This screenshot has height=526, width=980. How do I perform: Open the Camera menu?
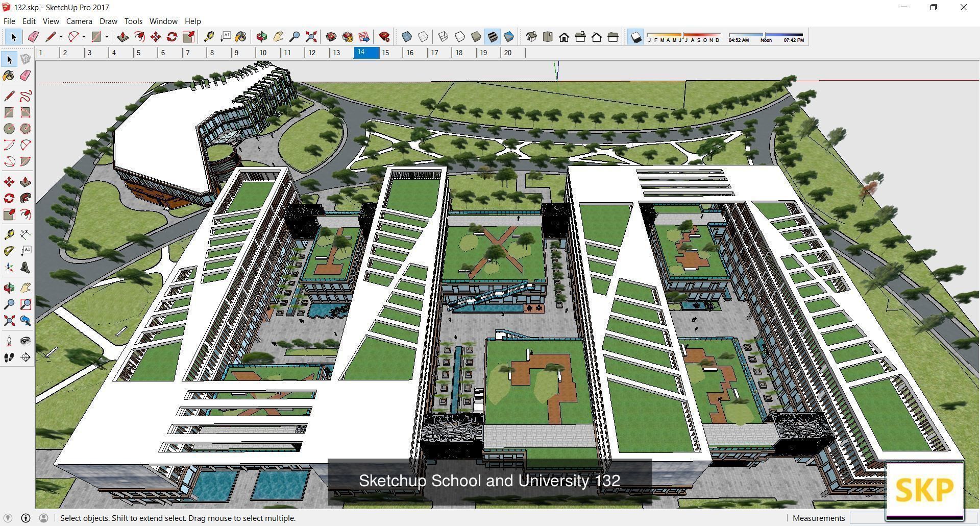point(79,21)
